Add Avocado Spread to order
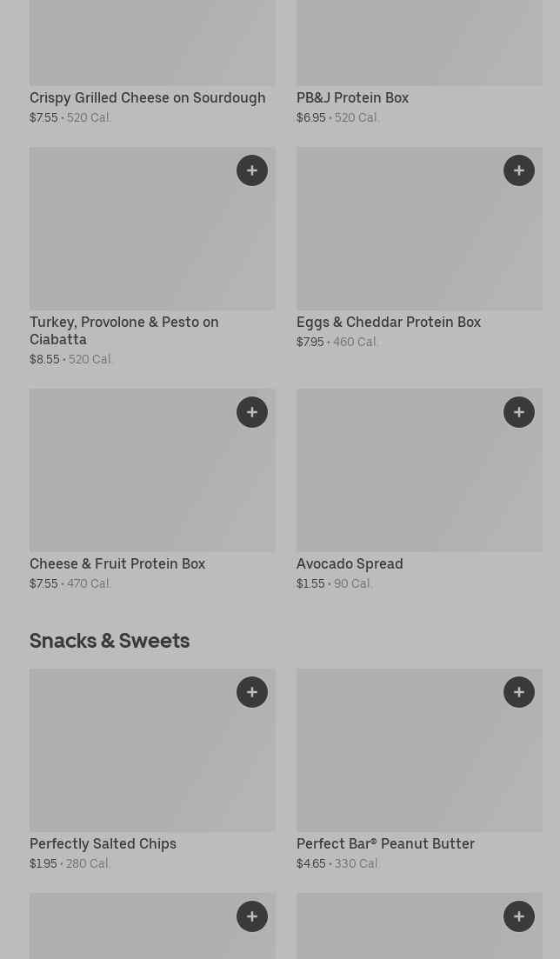 coord(519,412)
